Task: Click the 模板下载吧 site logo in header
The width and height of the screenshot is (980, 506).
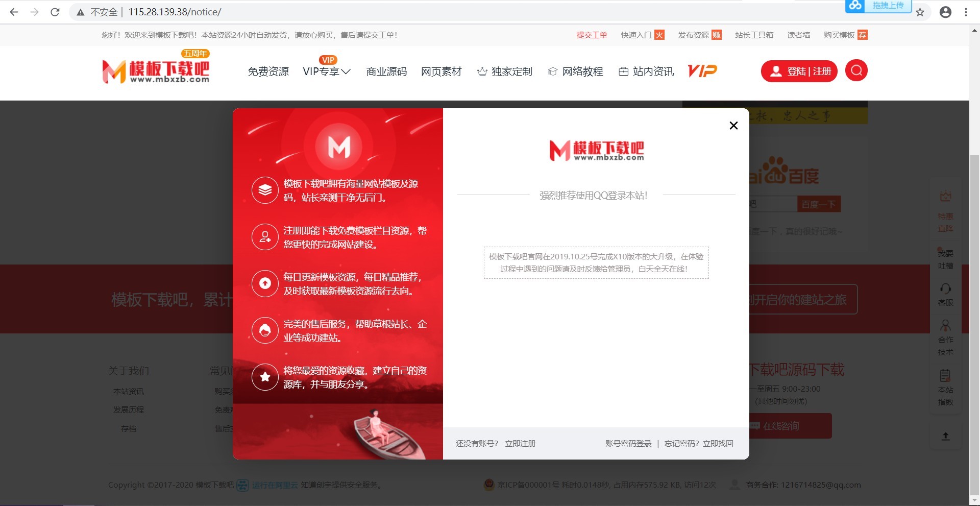Action: tap(156, 71)
